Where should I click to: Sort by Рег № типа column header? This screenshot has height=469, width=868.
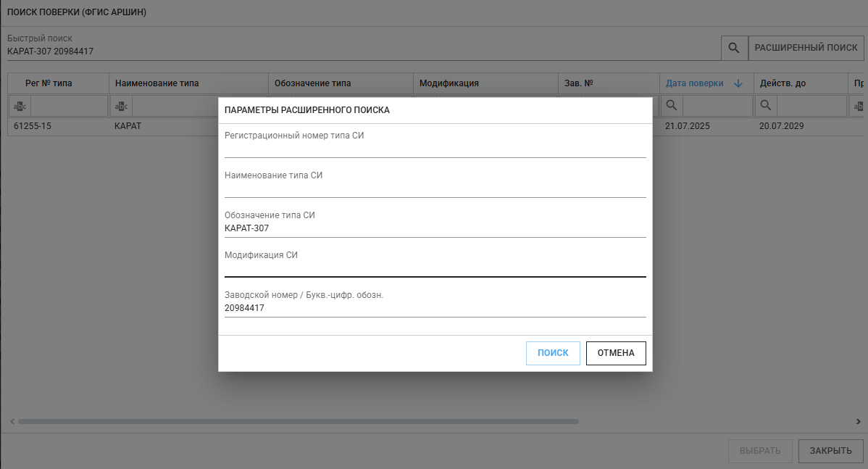tap(49, 83)
